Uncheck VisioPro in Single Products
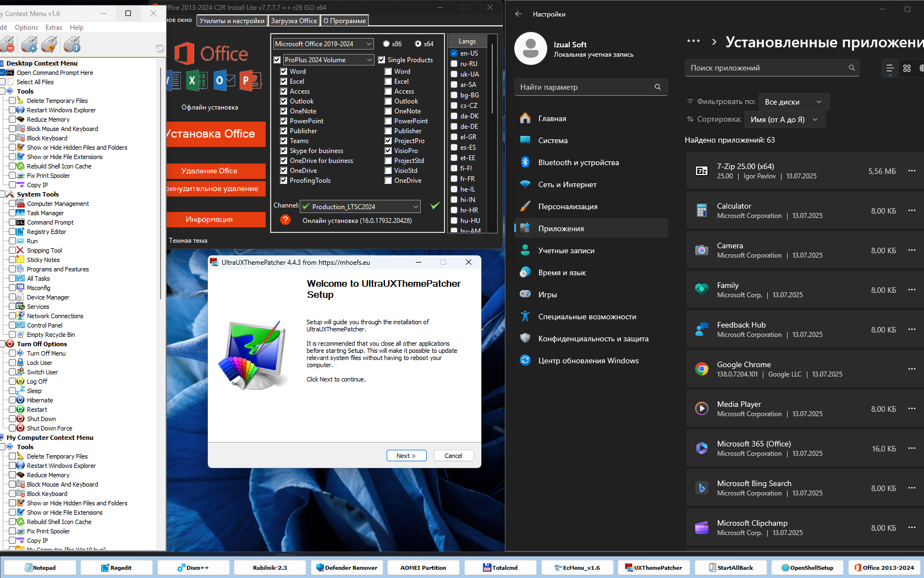This screenshot has height=578, width=924. point(388,151)
